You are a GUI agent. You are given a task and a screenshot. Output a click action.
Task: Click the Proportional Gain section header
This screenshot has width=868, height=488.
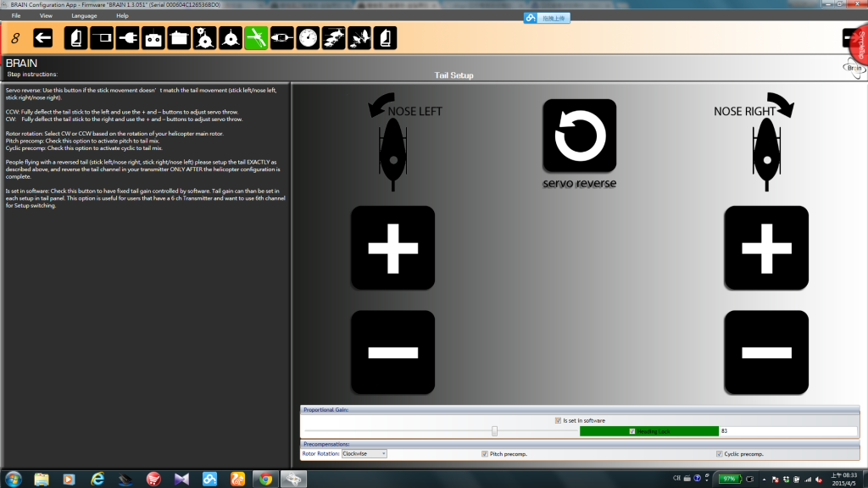pos(580,409)
